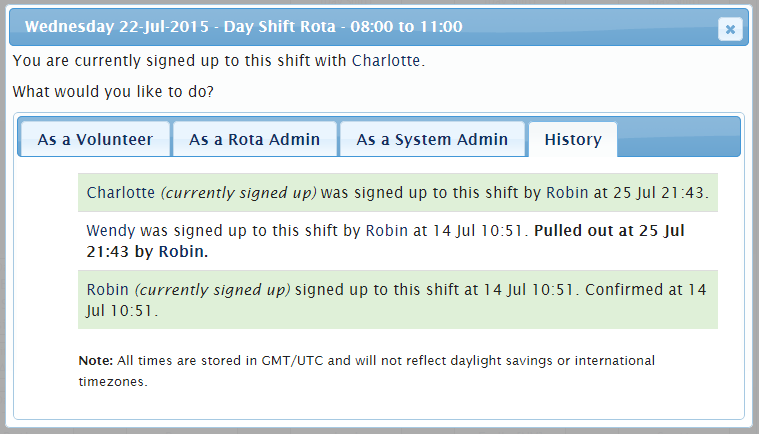Image resolution: width=759 pixels, height=434 pixels.
Task: Click the bold 'Note:' label
Action: (x=95, y=361)
